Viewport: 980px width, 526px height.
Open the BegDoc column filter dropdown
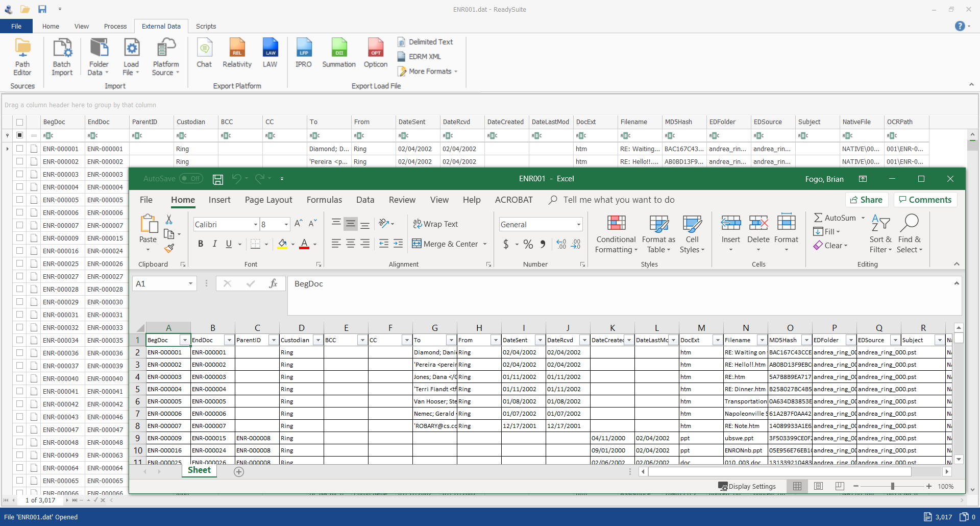click(185, 340)
